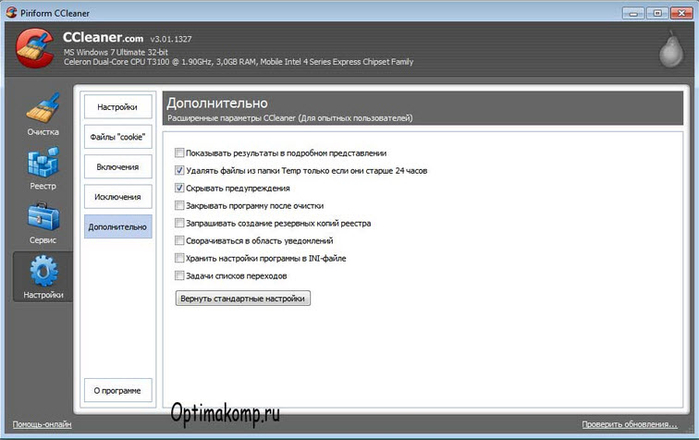Uncheck Скрывать предупреждения checkbox
This screenshot has height=440, width=699.
(x=179, y=188)
